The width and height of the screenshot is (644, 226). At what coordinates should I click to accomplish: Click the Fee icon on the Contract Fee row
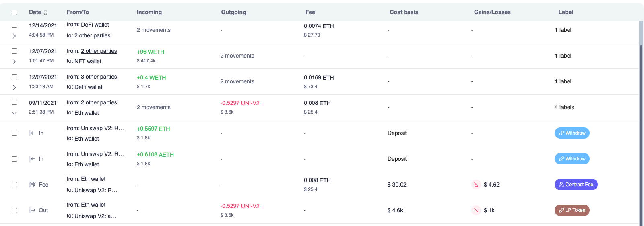pyautogui.click(x=33, y=185)
